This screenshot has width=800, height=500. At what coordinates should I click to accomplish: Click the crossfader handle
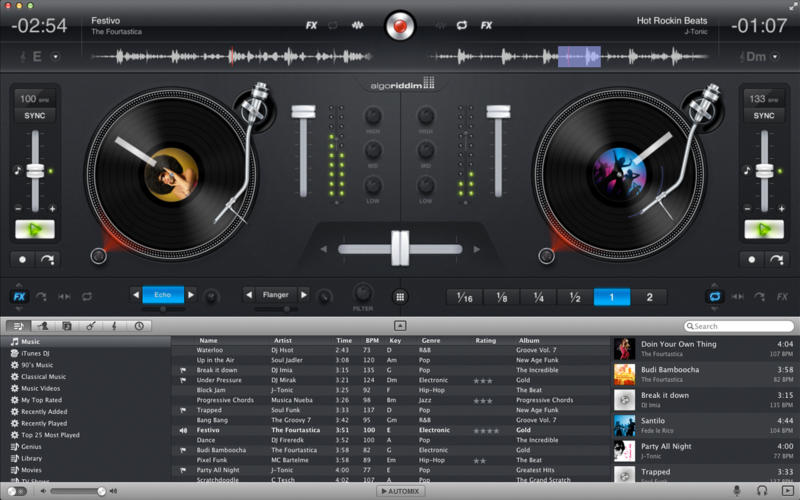[x=400, y=248]
